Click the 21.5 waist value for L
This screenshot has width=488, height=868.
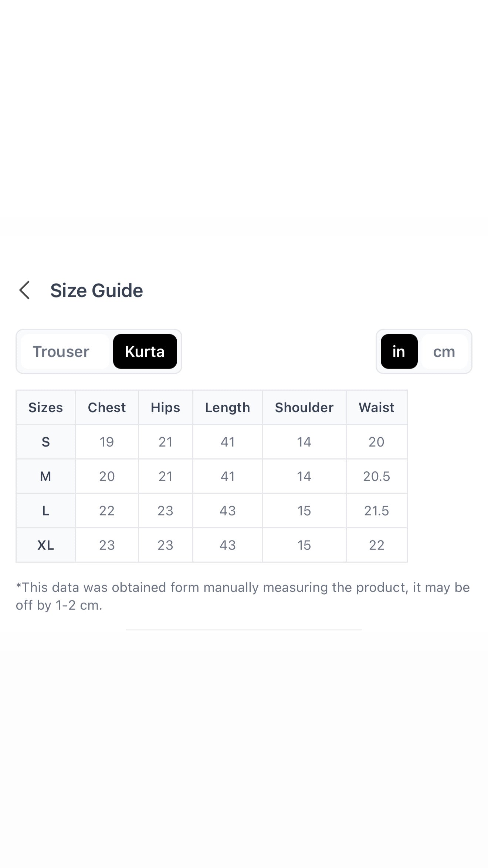(376, 511)
